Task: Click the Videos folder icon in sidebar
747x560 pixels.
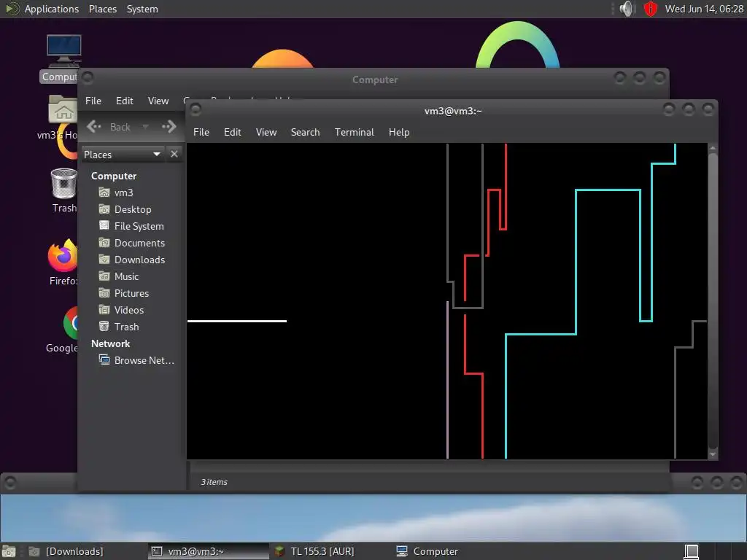Action: point(104,309)
